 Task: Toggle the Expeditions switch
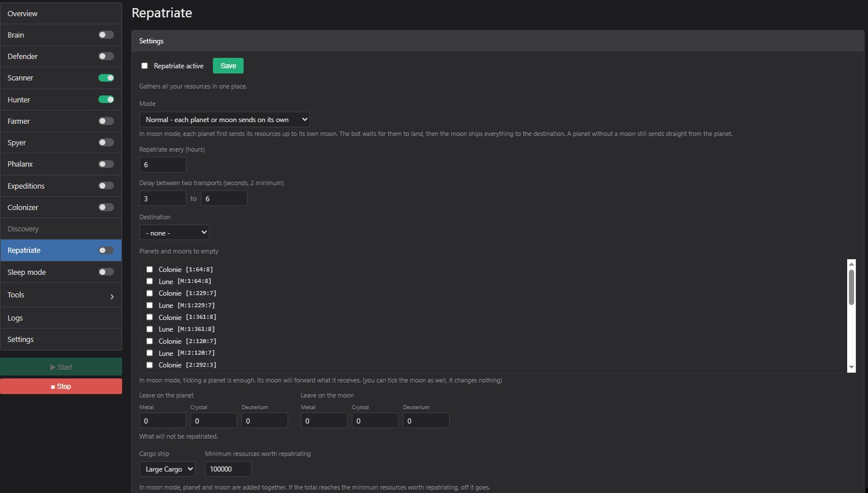[x=106, y=186]
